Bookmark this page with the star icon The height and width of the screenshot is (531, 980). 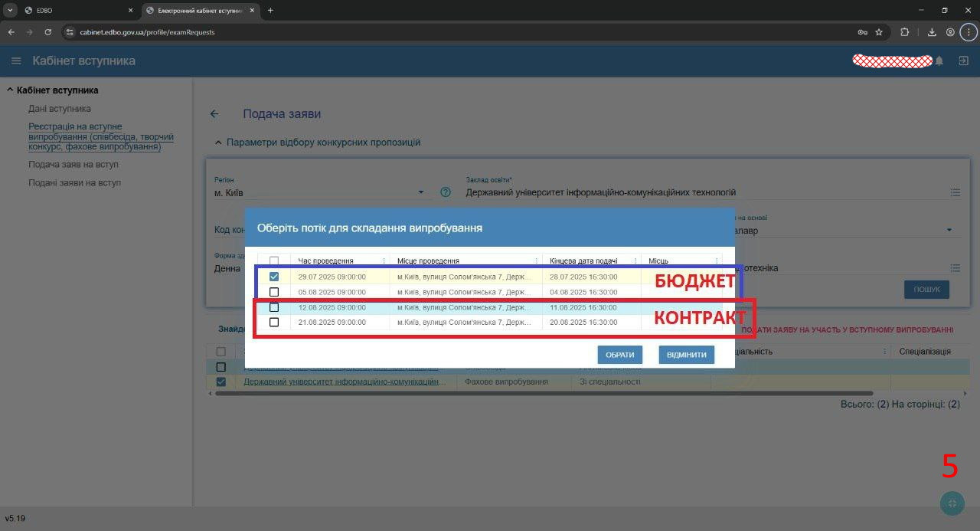coord(879,32)
